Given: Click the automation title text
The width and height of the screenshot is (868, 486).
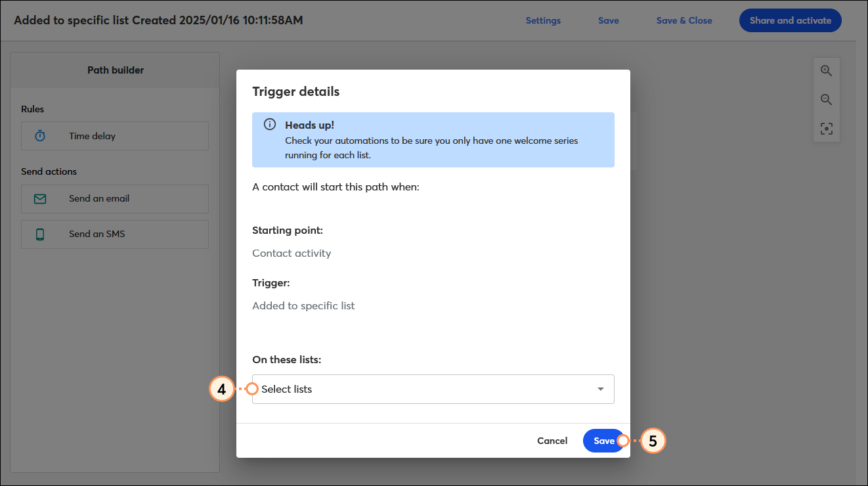Looking at the screenshot, I should [158, 20].
